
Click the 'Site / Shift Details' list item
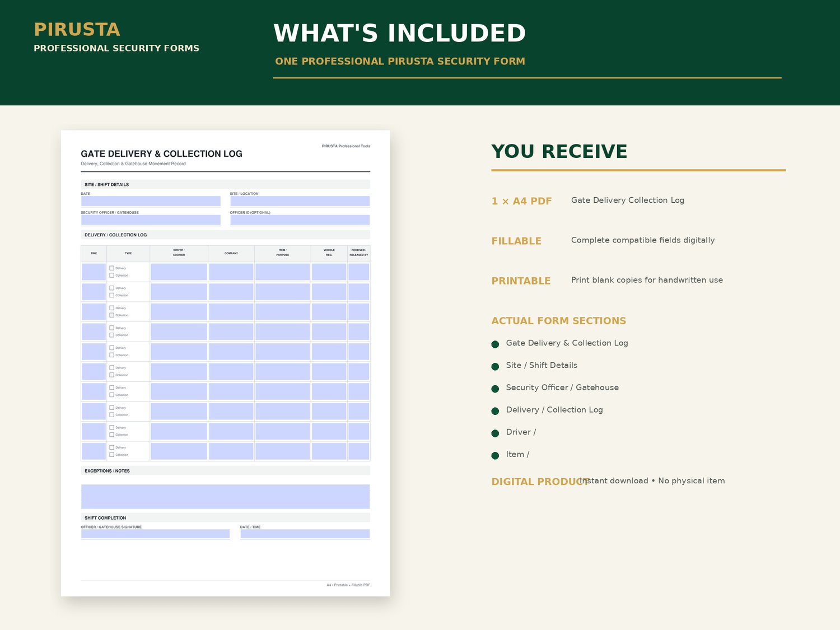point(542,365)
